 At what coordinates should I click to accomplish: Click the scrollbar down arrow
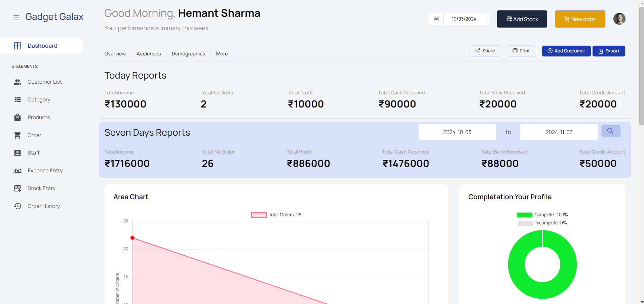[x=641, y=301]
